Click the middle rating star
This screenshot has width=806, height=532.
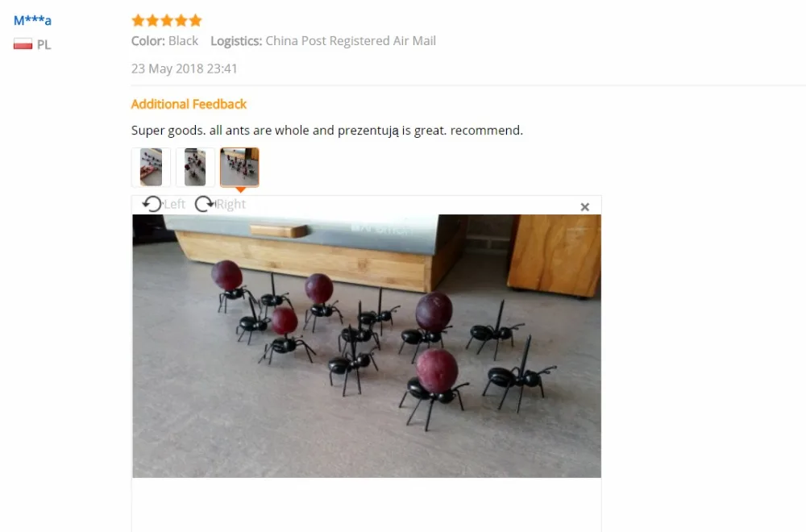point(167,21)
